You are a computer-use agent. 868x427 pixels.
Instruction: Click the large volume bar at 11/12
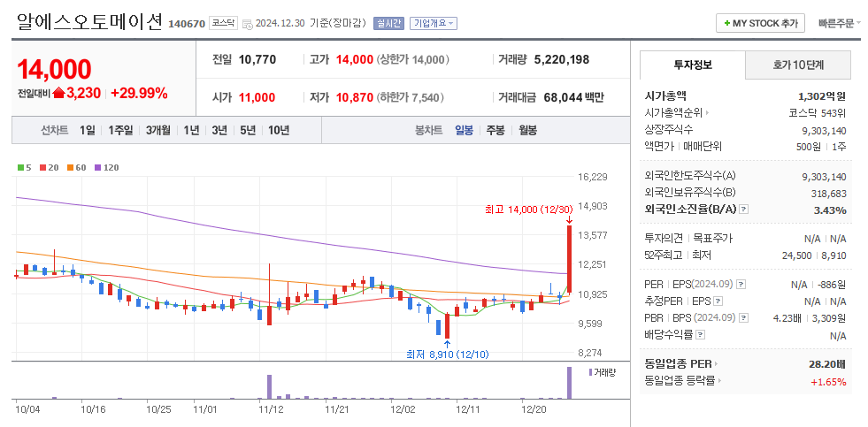[270, 386]
